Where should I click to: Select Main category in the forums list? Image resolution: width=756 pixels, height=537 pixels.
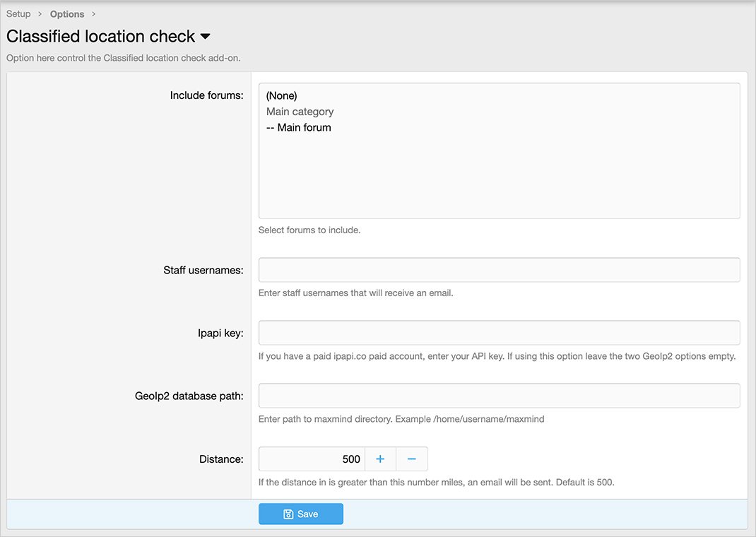(300, 112)
